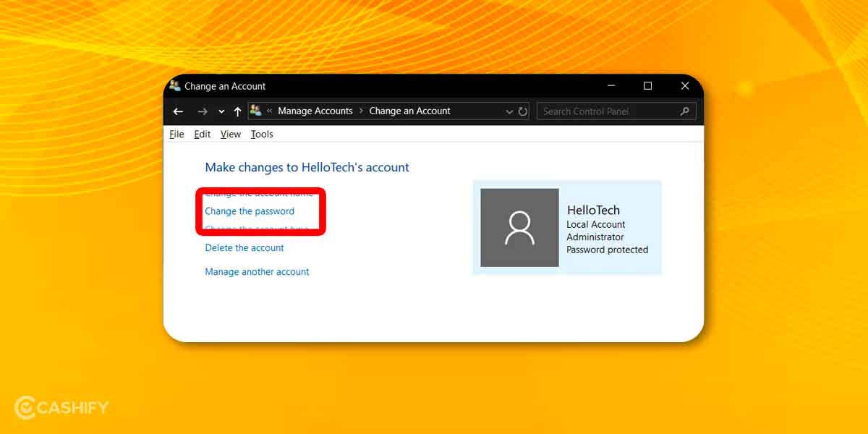
Task: Select Change the password
Action: coord(248,210)
